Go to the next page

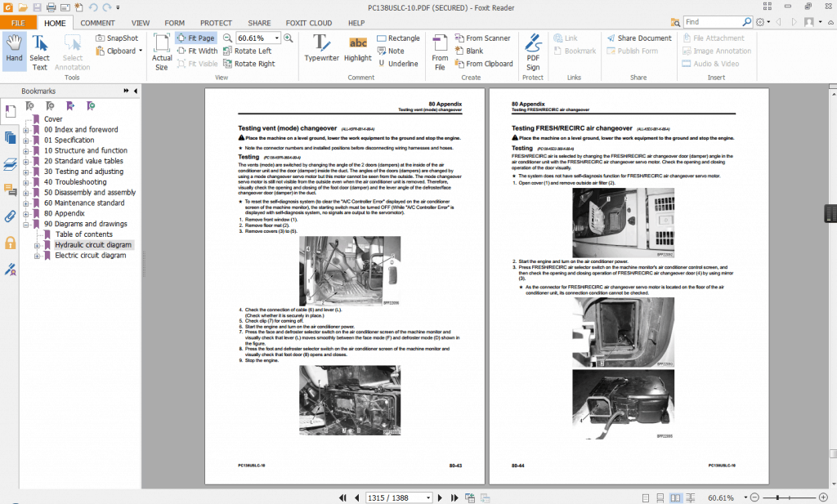pyautogui.click(x=440, y=497)
